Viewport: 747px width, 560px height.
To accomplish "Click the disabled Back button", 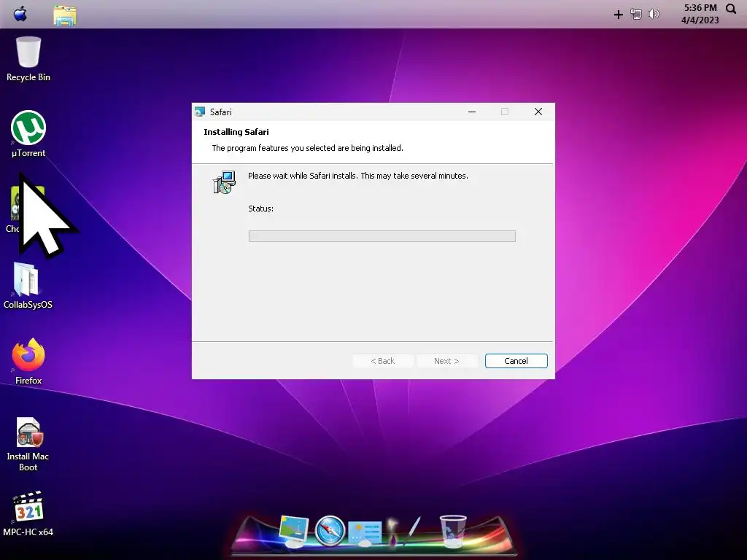I will 382,361.
